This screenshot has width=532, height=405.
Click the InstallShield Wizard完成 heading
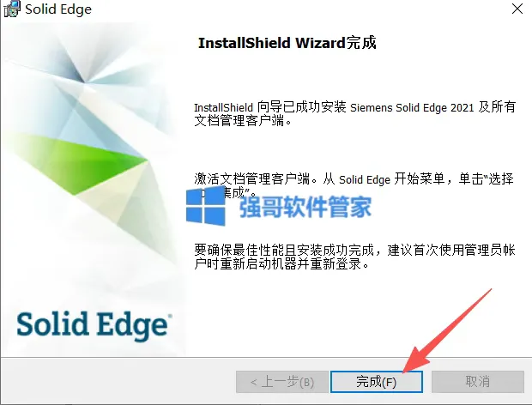click(x=287, y=43)
